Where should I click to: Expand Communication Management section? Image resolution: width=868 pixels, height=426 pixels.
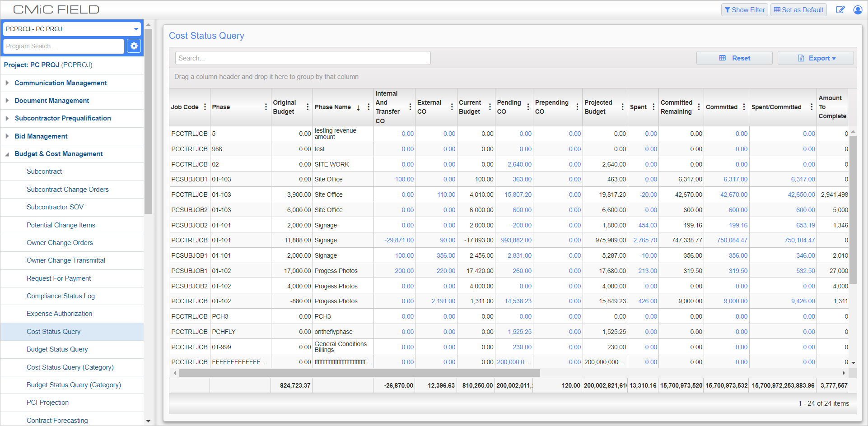tap(7, 83)
